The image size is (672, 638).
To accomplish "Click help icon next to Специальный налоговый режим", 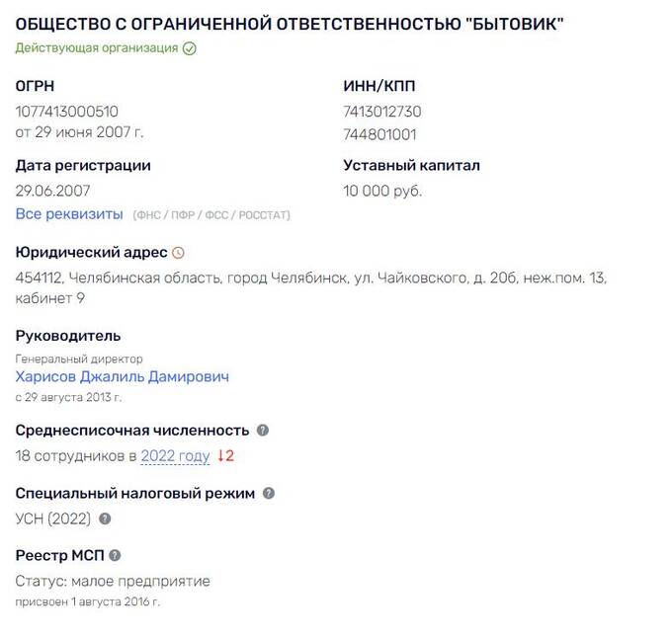I will tap(269, 493).
